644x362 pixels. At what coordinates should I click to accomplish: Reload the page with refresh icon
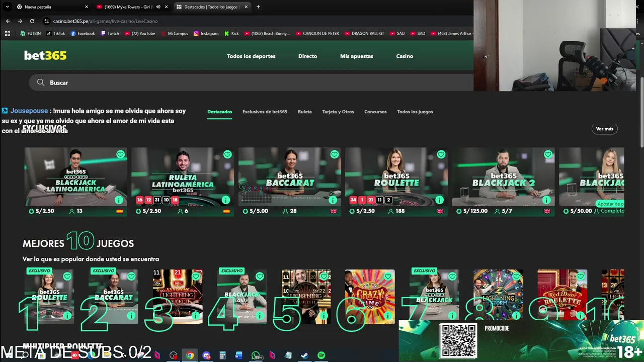tap(32, 21)
